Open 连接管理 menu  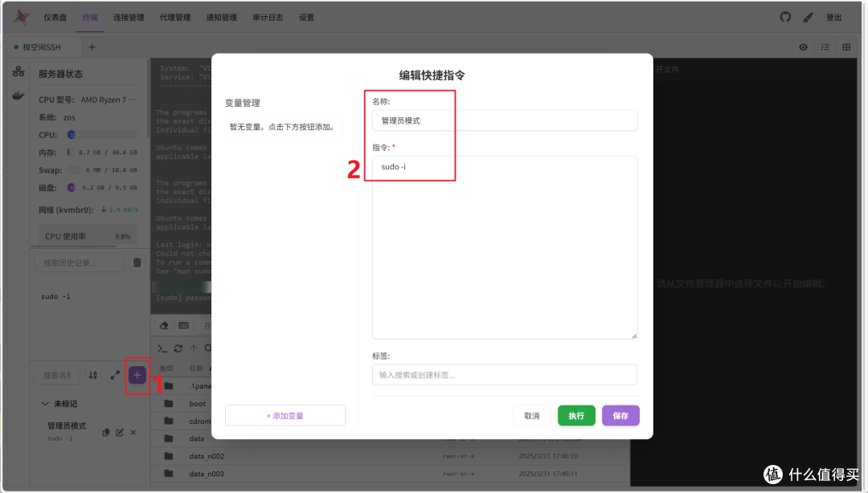click(129, 17)
